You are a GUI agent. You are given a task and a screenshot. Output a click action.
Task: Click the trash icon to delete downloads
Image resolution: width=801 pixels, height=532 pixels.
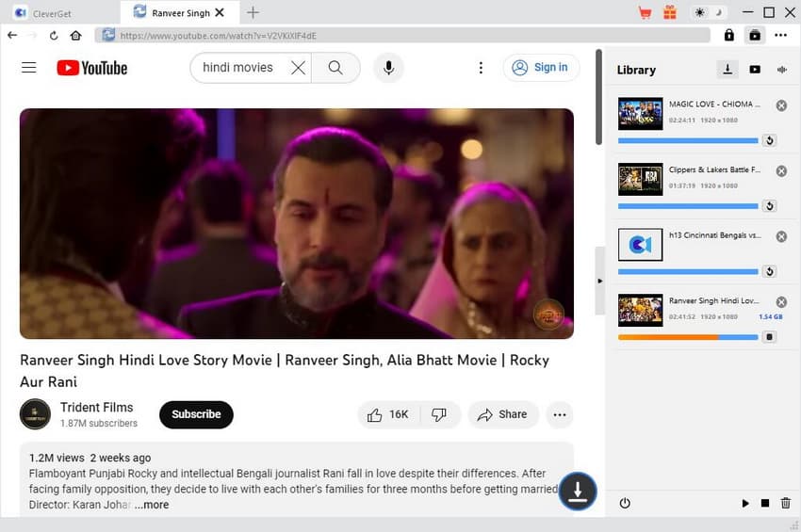coord(786,504)
